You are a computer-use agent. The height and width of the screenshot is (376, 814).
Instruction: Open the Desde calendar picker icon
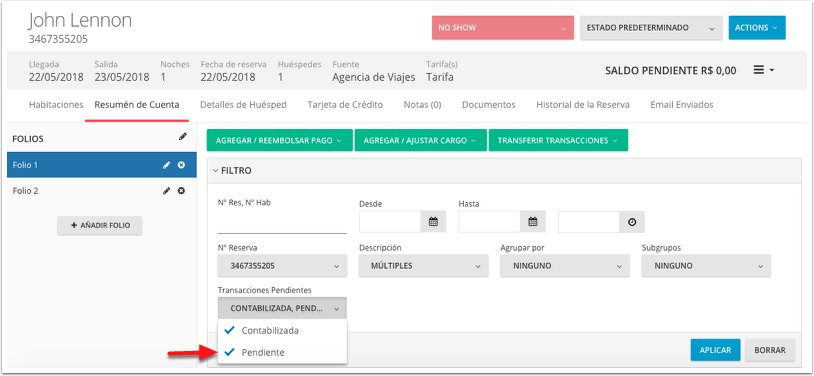pyautogui.click(x=433, y=222)
